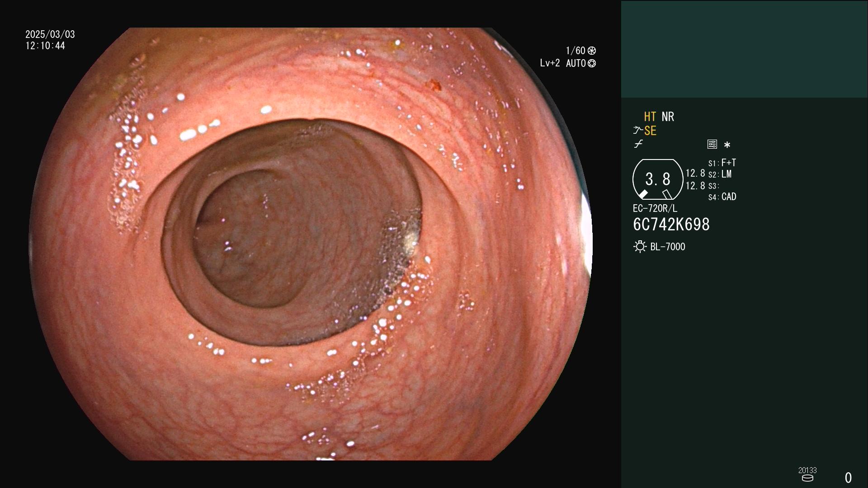Click the upper 12.8 diameter value
The height and width of the screenshot is (488, 868).
[x=695, y=174]
